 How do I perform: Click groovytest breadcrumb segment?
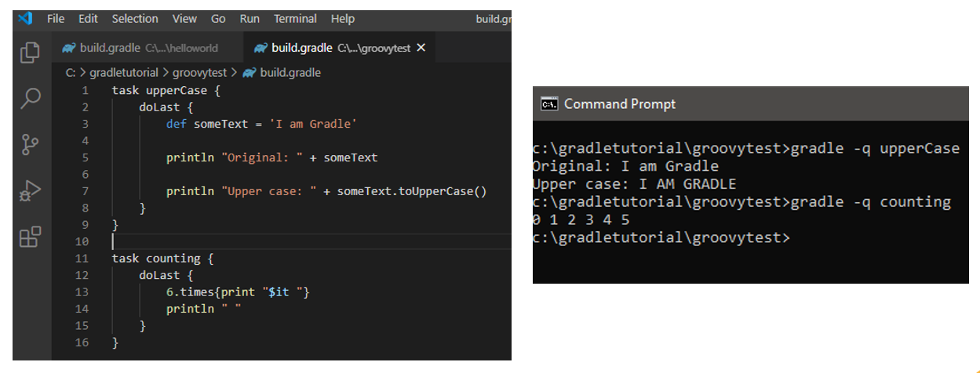(x=199, y=72)
